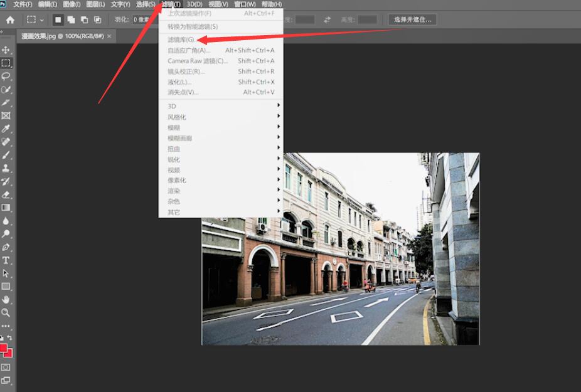Viewport: 581px width, 392px height.
Task: Select the Gradient tool
Action: point(6,208)
